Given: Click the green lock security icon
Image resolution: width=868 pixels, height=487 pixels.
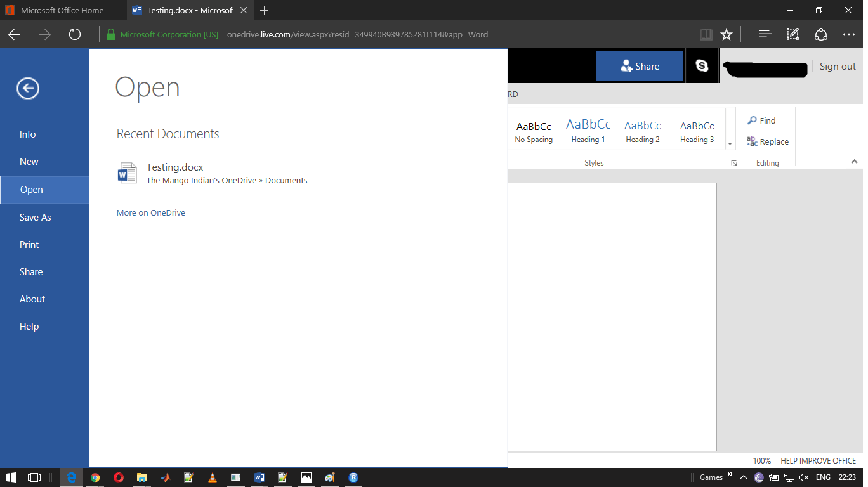Looking at the screenshot, I should [111, 34].
